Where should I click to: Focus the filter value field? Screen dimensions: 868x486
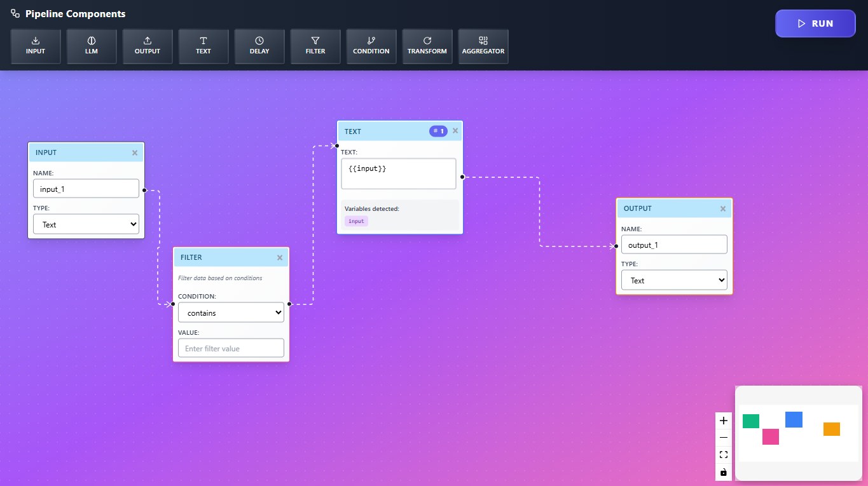tap(231, 348)
